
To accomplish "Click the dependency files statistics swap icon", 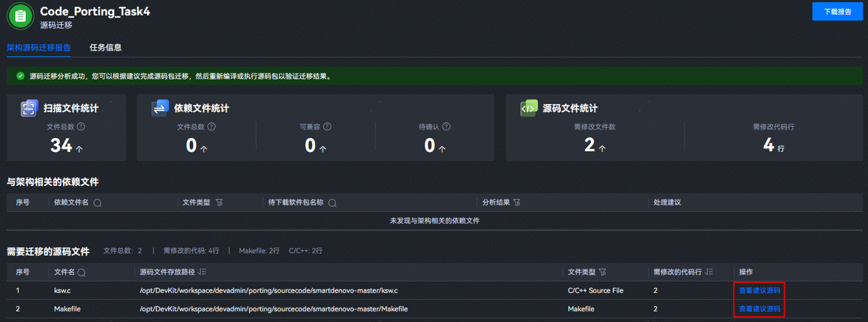I will pos(160,108).
